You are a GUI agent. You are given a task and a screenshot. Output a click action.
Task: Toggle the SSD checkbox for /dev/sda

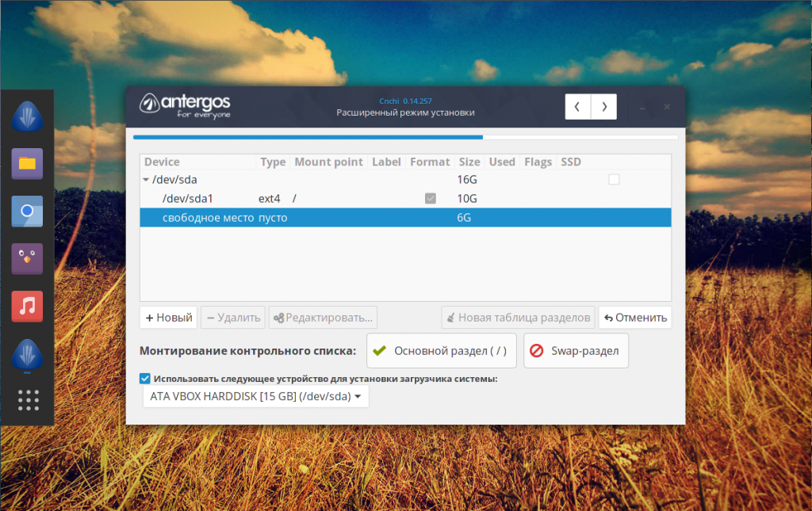614,180
